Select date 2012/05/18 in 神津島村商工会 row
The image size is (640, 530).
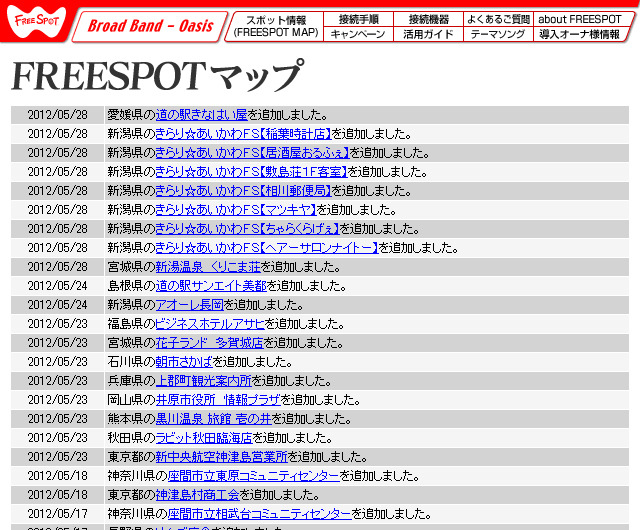[58, 494]
